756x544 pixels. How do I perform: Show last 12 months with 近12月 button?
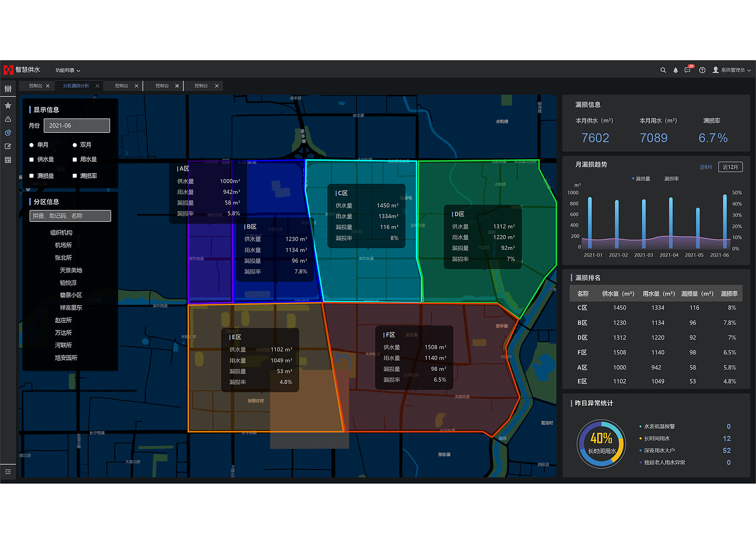click(730, 167)
